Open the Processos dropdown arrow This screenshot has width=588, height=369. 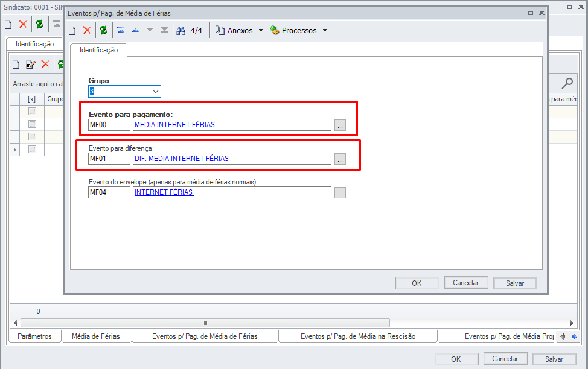click(x=325, y=30)
